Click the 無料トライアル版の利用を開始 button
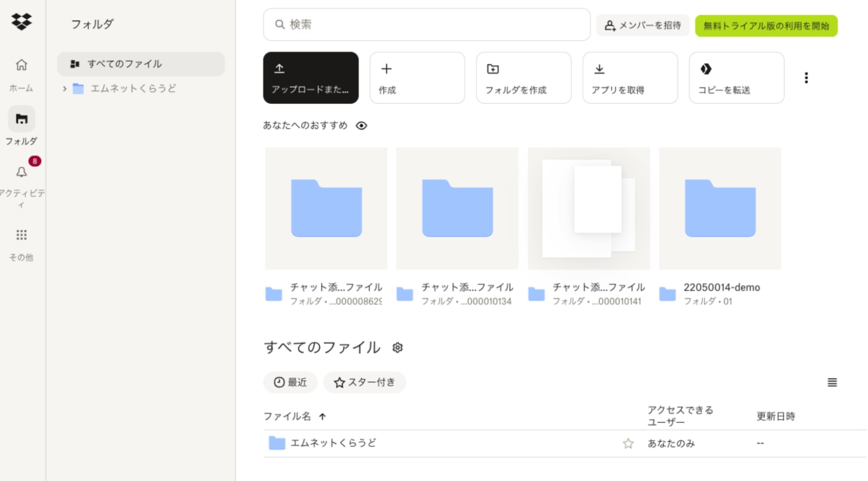868x481 pixels. 766,26
